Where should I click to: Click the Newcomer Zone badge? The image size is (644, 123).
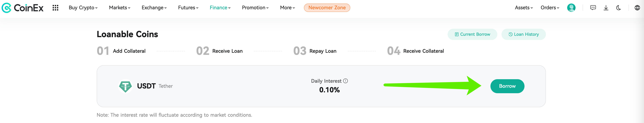[327, 8]
